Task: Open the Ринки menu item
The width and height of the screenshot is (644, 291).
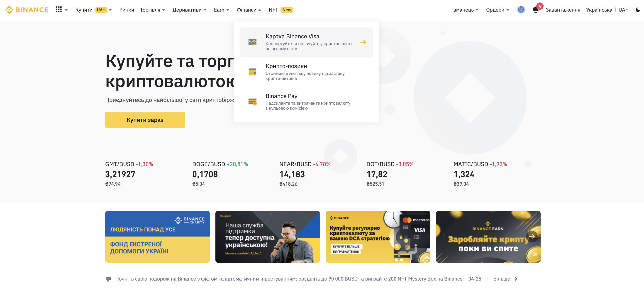Action: 127,10
